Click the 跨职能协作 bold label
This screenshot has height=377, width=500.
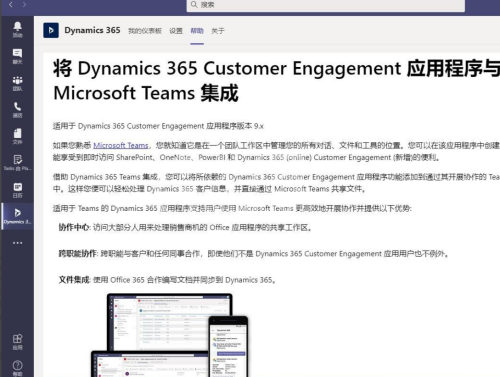[78, 254]
